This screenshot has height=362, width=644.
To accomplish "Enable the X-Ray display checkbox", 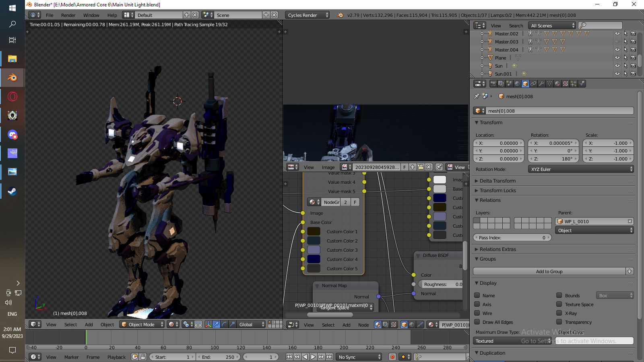I will tap(559, 313).
